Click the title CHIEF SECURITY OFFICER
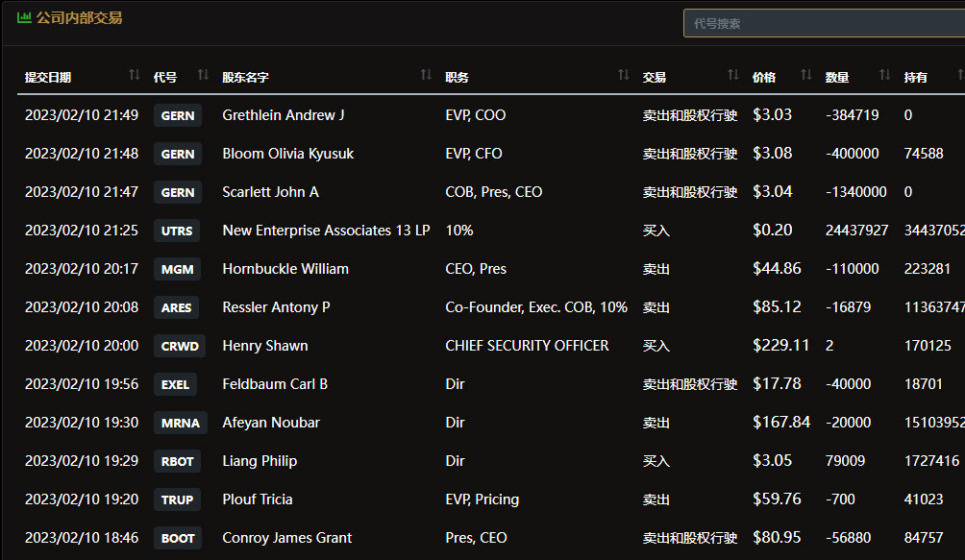The height and width of the screenshot is (560, 965). tap(527, 346)
